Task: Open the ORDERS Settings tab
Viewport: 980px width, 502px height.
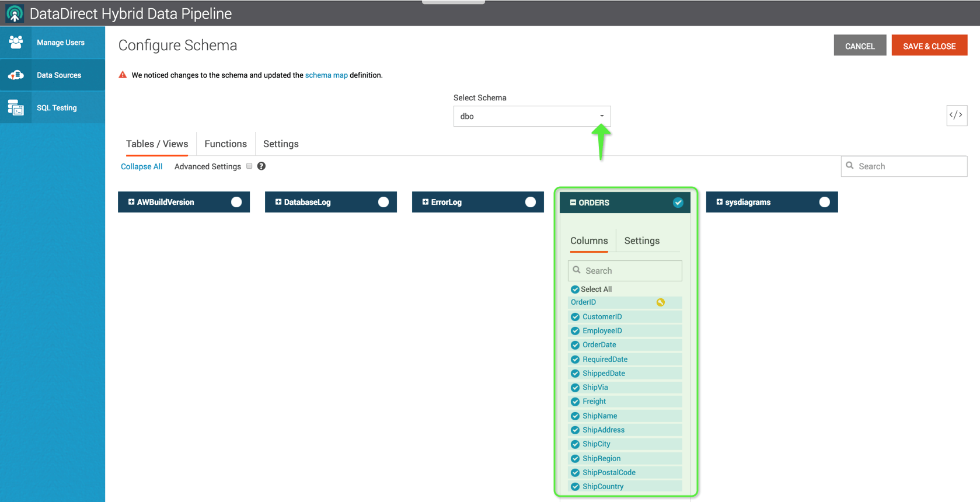Action: pos(641,241)
